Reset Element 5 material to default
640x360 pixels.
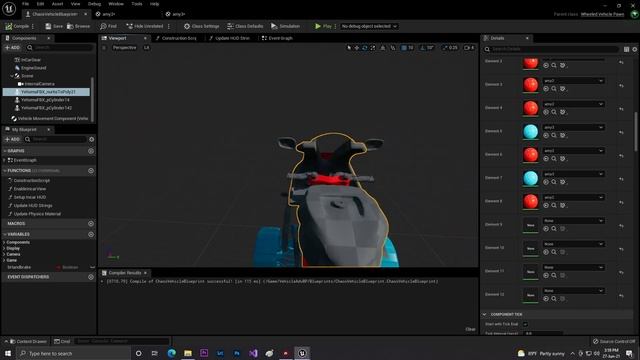[621, 132]
